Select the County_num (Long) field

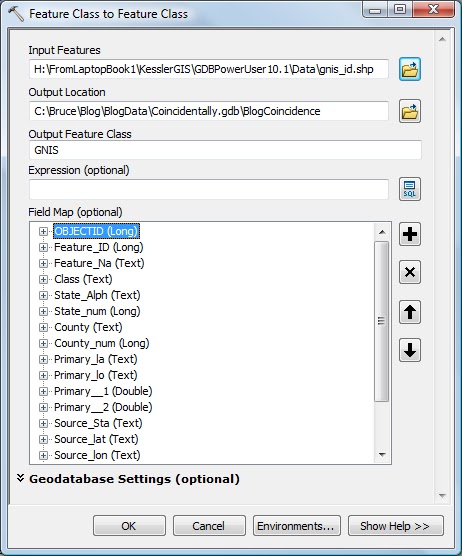102,343
